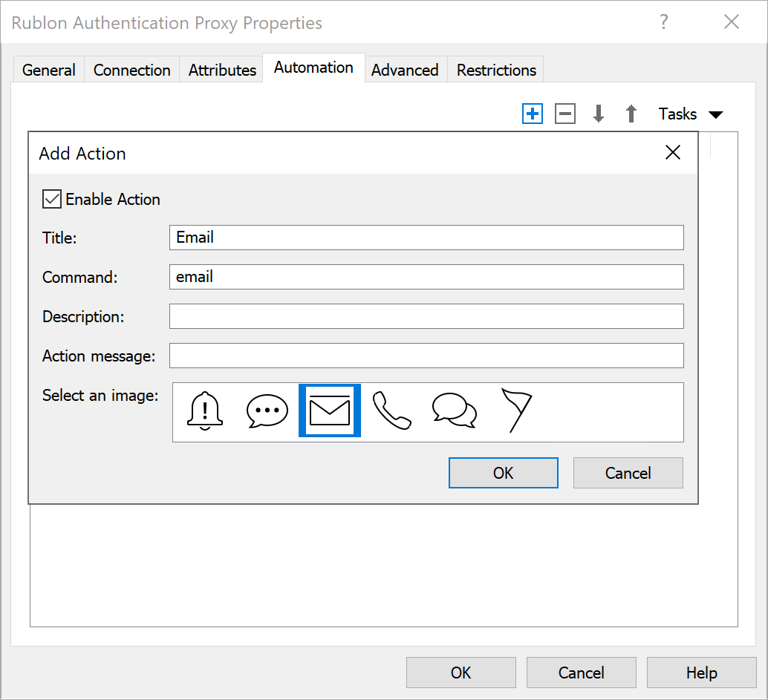Screen dimensions: 768x700
Task: Confirm Add Action with OK button
Action: (503, 473)
